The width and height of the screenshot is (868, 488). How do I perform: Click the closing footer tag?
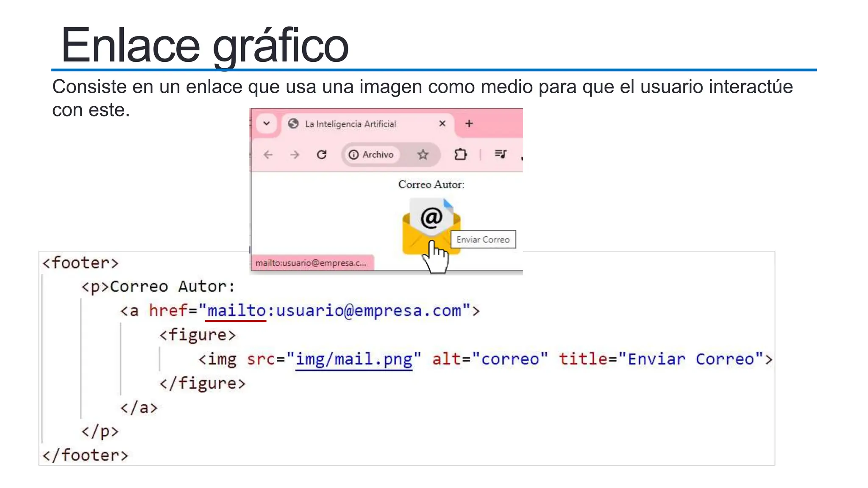[85, 455]
